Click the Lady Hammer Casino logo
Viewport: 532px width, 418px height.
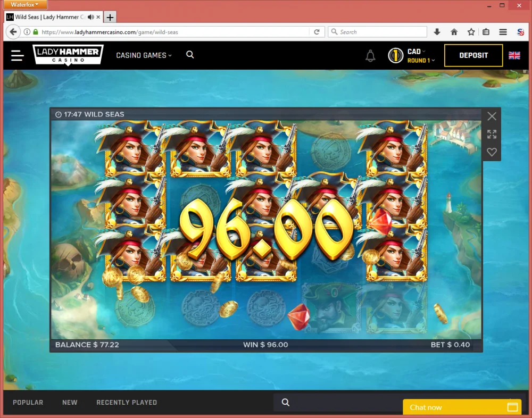point(68,55)
